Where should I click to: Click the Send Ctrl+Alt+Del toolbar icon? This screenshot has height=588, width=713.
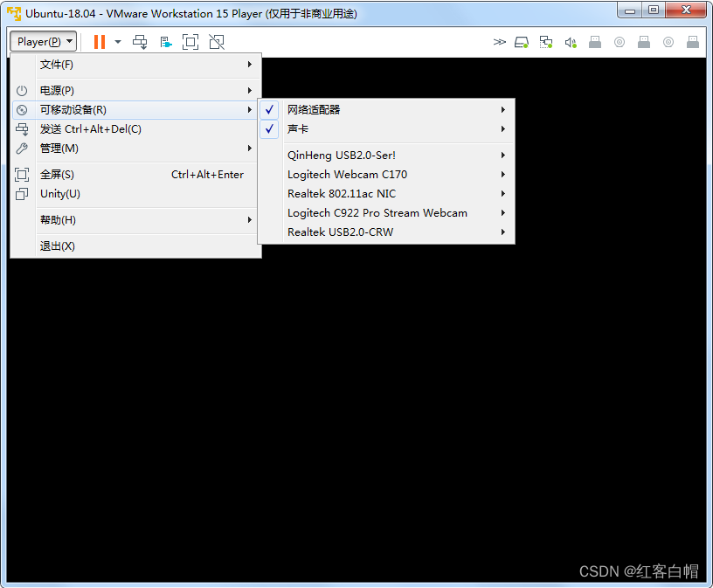pyautogui.click(x=140, y=42)
